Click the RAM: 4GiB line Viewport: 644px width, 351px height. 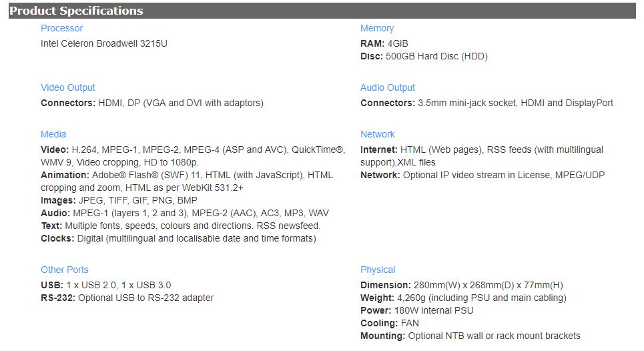pyautogui.click(x=384, y=43)
